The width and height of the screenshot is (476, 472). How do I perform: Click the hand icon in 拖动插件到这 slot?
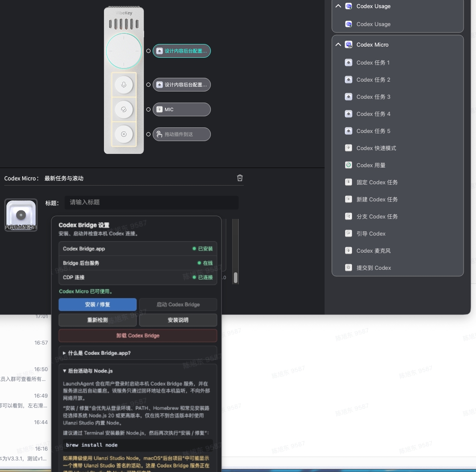160,134
